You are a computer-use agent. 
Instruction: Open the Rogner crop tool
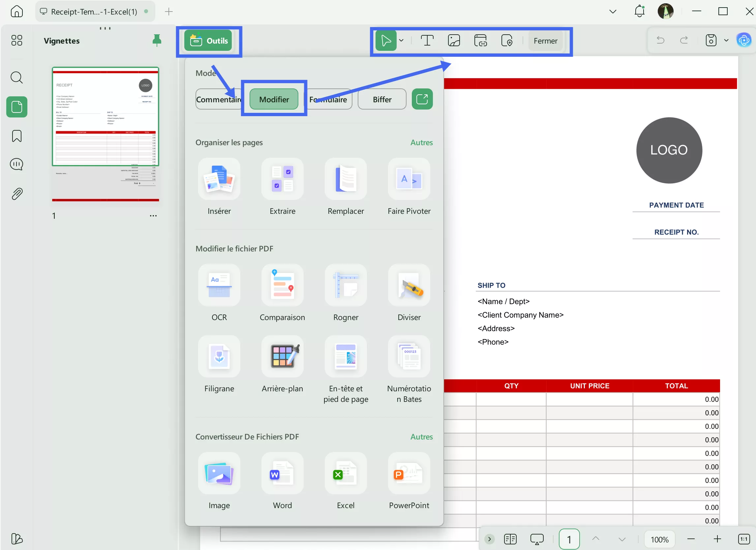click(x=346, y=285)
